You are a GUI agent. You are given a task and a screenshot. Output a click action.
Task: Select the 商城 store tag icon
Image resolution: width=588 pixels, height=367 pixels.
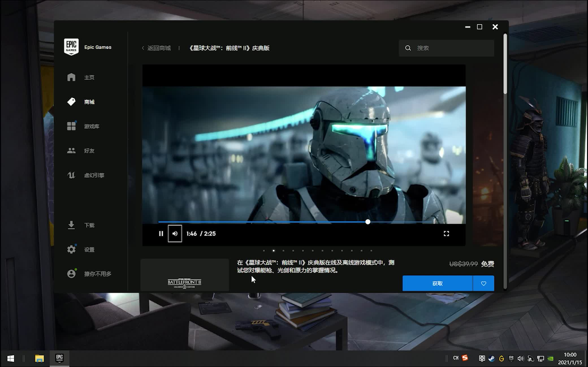[71, 102]
